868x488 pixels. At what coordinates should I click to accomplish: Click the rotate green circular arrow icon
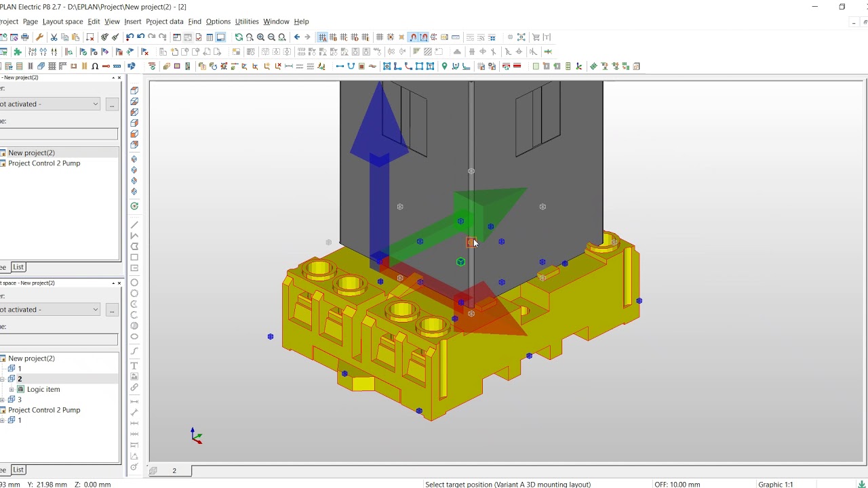coord(134,206)
